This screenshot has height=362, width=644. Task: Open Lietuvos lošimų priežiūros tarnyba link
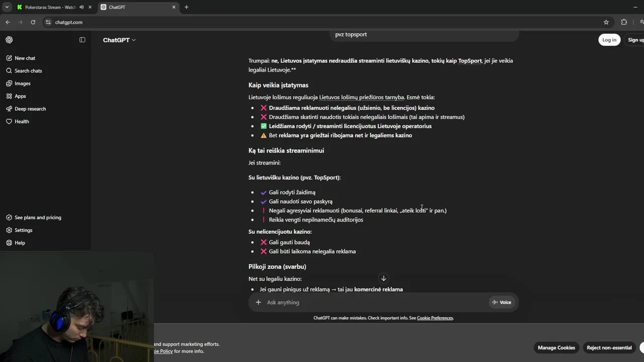point(362,98)
